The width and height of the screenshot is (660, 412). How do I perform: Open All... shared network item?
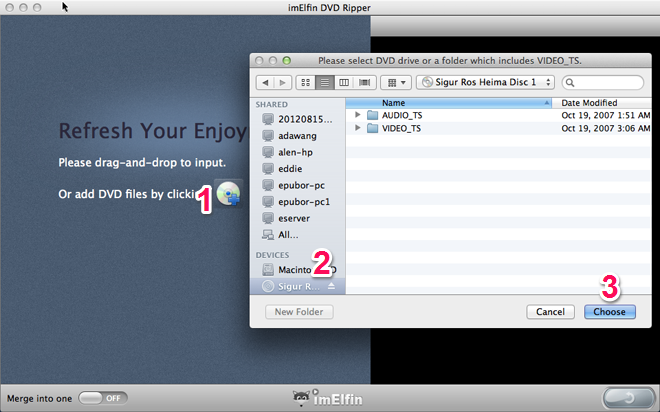[297, 234]
